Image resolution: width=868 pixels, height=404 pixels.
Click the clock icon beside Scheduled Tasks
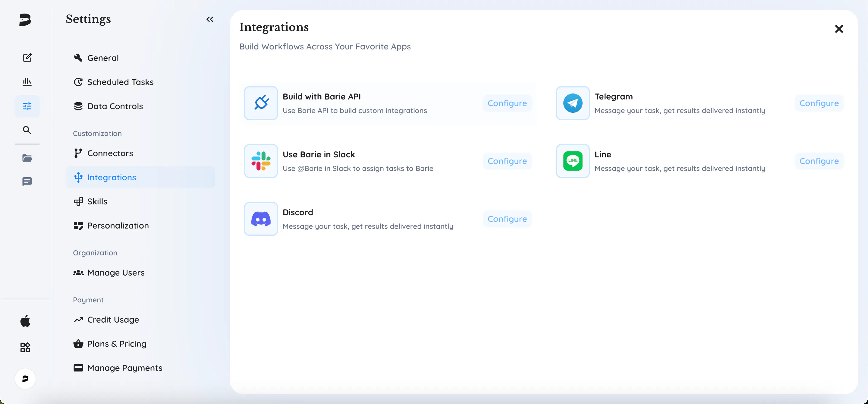point(78,82)
